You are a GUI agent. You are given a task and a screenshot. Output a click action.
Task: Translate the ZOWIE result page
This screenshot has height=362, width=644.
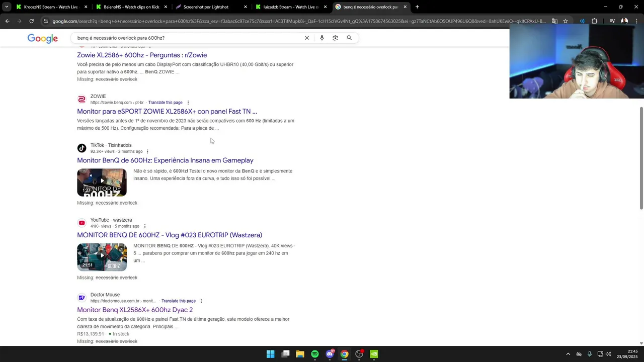coord(166,103)
